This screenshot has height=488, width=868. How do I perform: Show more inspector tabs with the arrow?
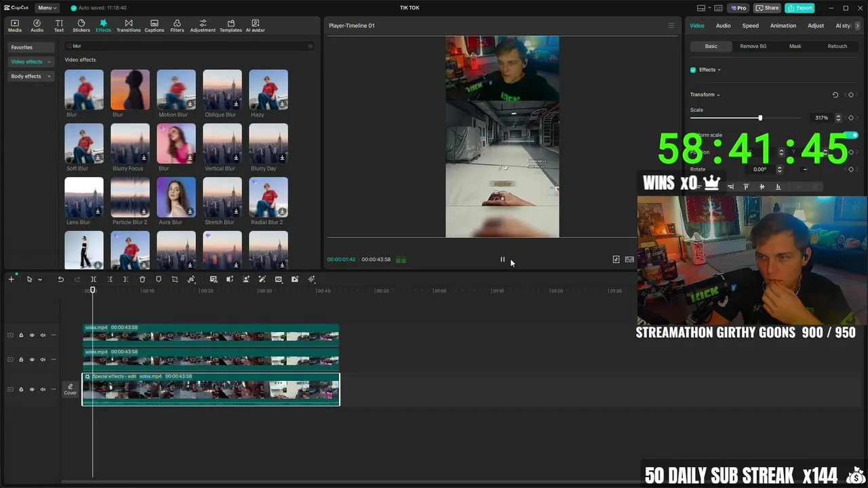coord(858,26)
